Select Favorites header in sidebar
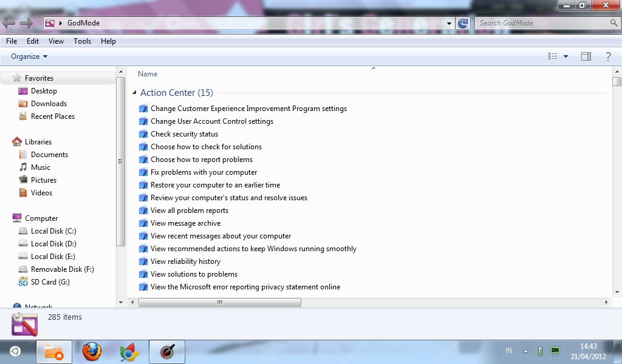622x364 pixels. (58, 78)
